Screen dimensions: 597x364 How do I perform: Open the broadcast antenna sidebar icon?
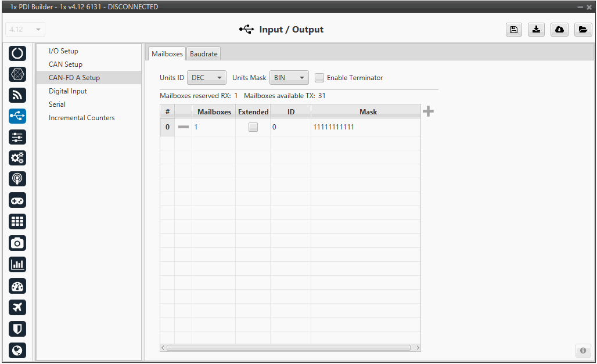(17, 179)
